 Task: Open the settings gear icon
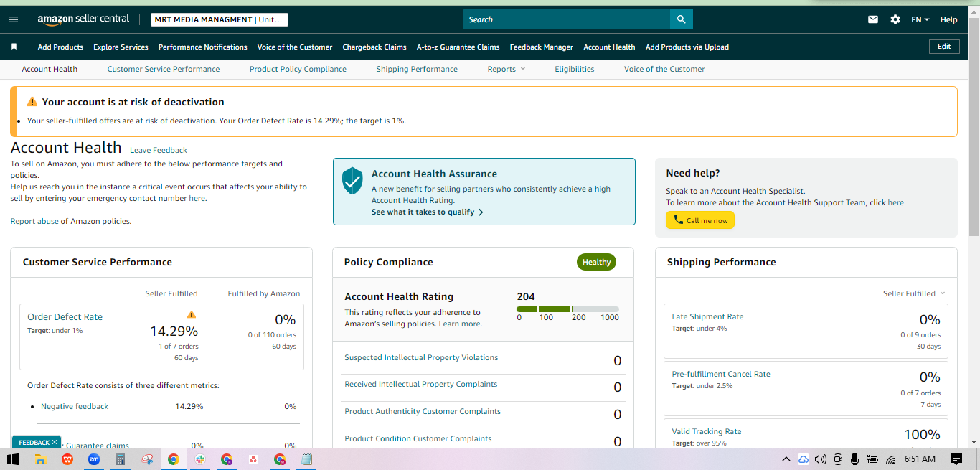[895, 19]
